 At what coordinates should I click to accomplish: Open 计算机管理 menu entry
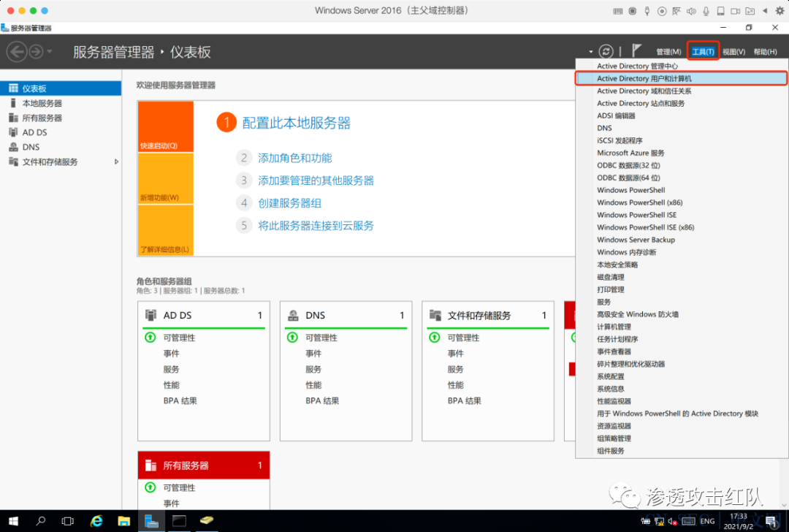tap(682, 327)
